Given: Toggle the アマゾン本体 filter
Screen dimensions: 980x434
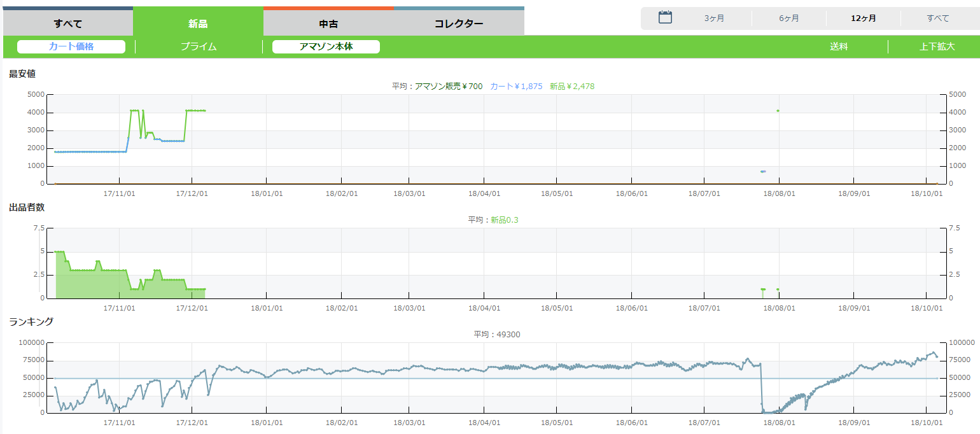Looking at the screenshot, I should (326, 46).
